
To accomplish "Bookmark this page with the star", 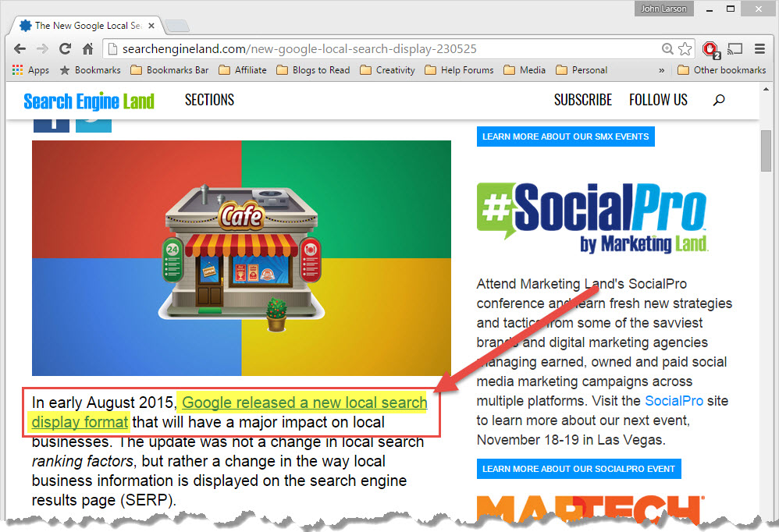I will point(685,49).
